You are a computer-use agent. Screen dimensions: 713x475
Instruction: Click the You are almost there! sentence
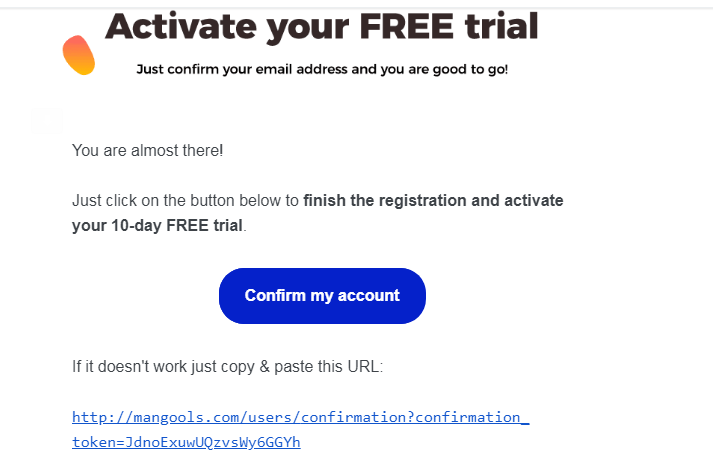click(147, 150)
